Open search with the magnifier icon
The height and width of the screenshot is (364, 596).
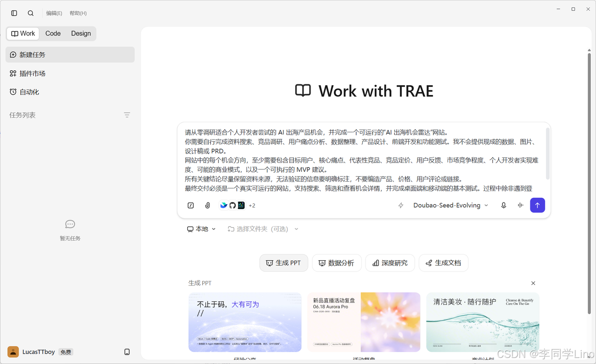31,13
